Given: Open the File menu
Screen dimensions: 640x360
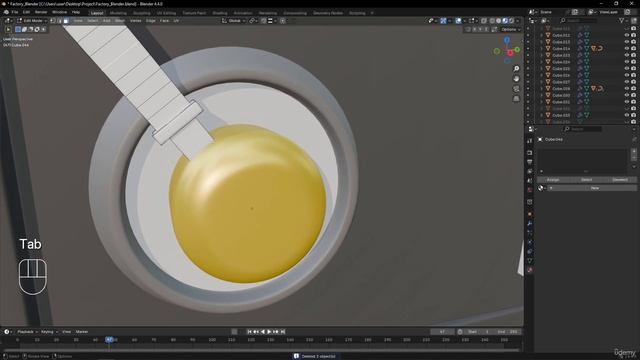Looking at the screenshot, I should coord(15,12).
